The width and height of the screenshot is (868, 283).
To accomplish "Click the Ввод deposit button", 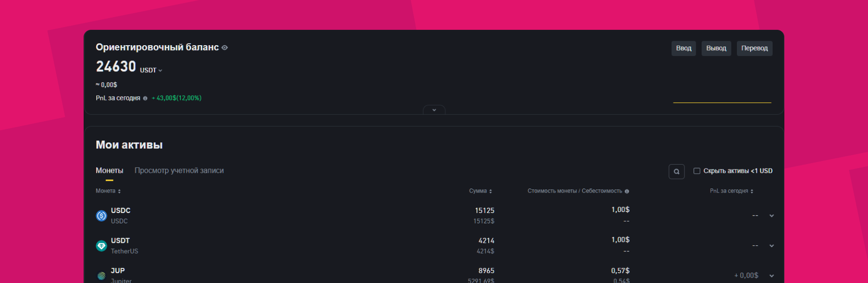I will point(684,48).
